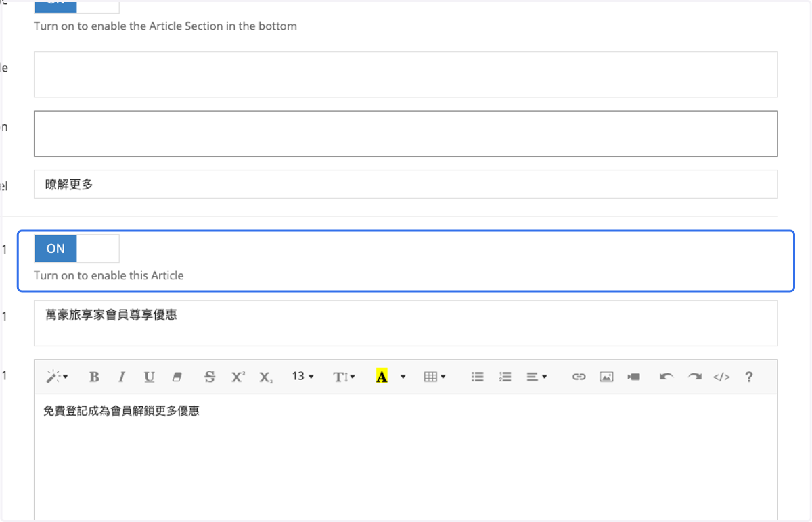This screenshot has width=812, height=522.
Task: Open the line height dropdown
Action: [x=344, y=377]
